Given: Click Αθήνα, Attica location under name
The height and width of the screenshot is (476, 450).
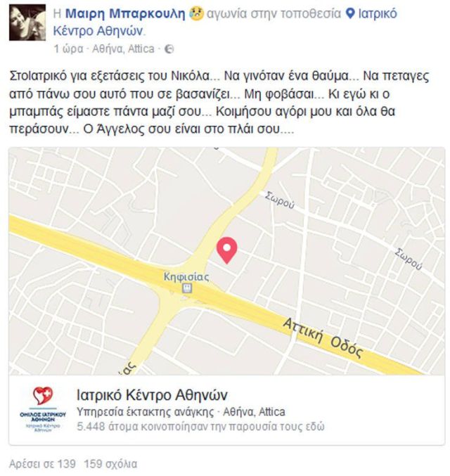Looking at the screenshot, I should click(x=123, y=49).
